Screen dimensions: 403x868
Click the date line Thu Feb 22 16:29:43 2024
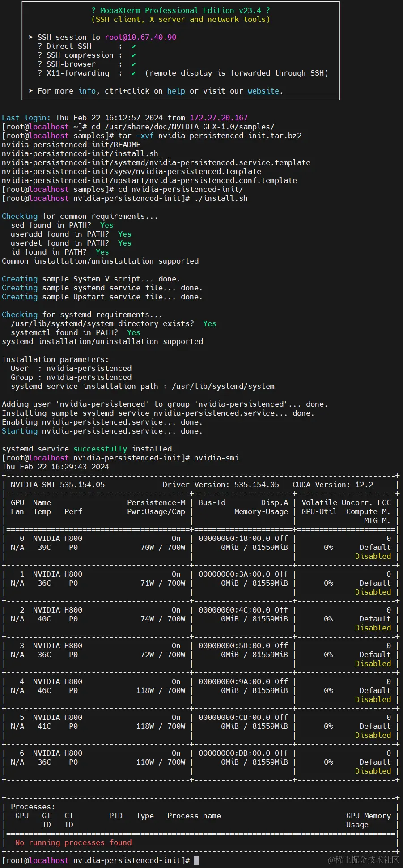click(55, 467)
